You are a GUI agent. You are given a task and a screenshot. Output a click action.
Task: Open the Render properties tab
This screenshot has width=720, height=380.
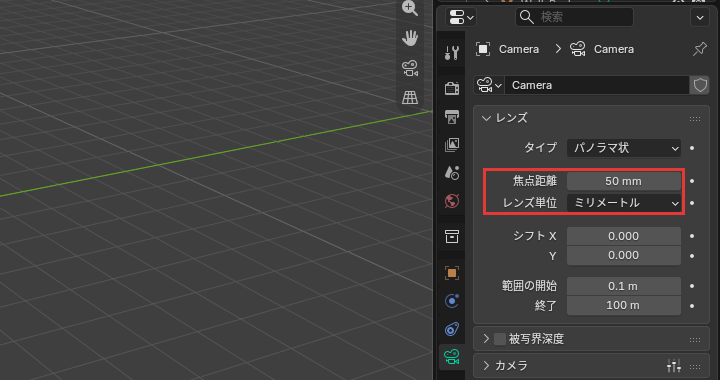(452, 88)
